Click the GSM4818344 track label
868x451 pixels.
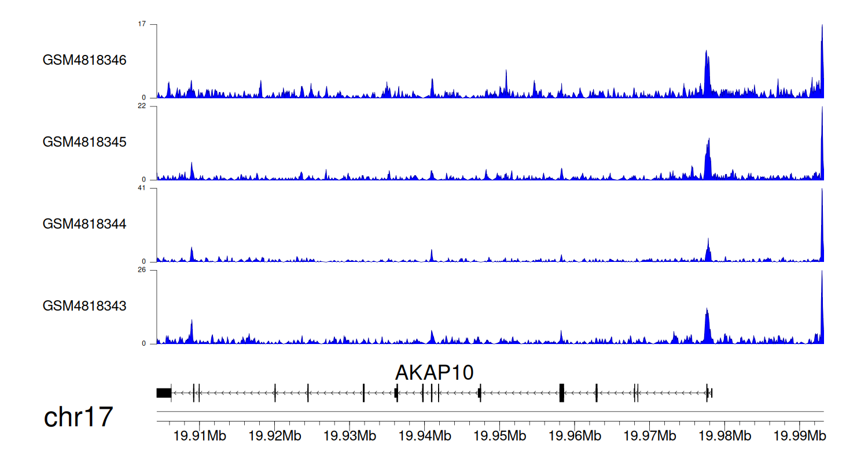pyautogui.click(x=84, y=224)
